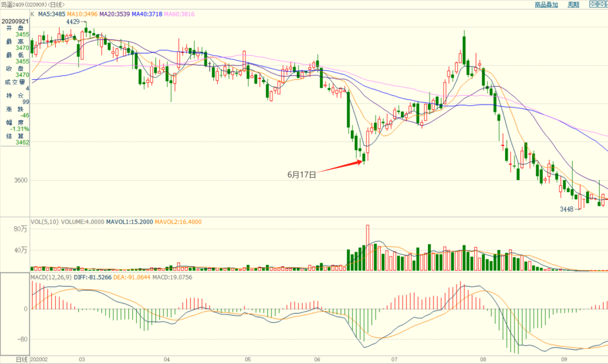Image resolution: width=608 pixels, height=364 pixels.
Task: Click the 3448 low price marker
Action: [566, 209]
